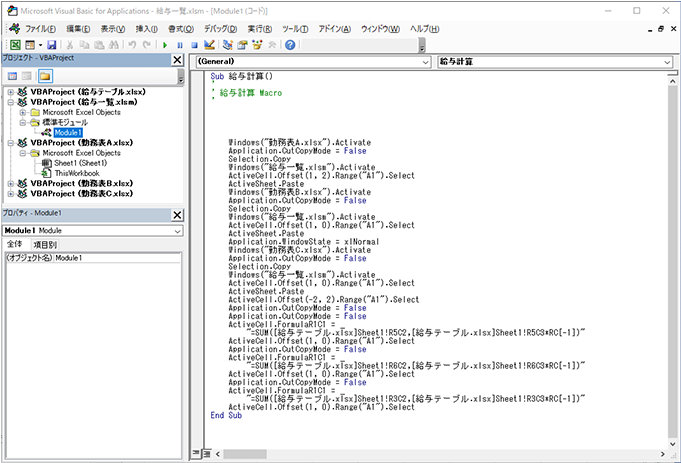Open the ツール(T) menu

(x=295, y=29)
